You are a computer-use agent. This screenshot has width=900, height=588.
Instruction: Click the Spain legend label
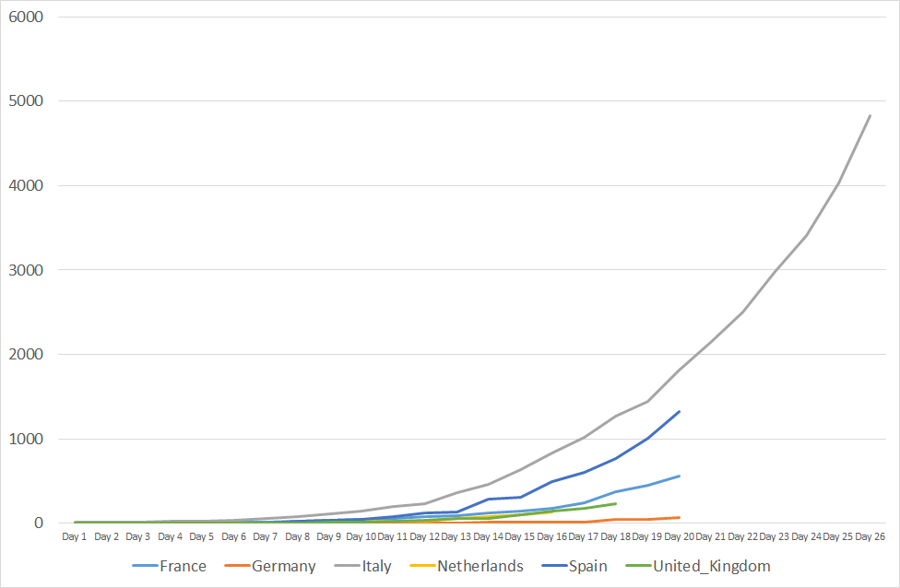click(577, 566)
